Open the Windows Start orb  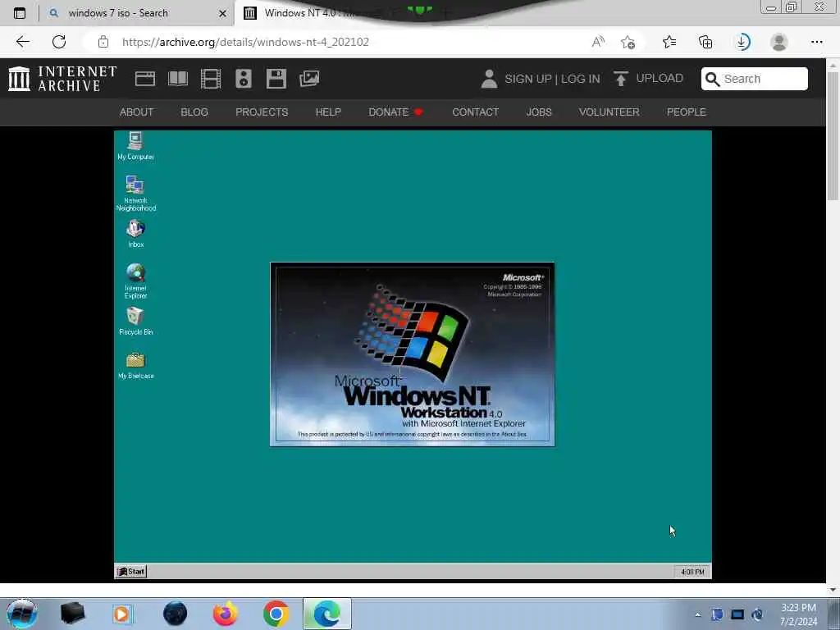click(21, 614)
